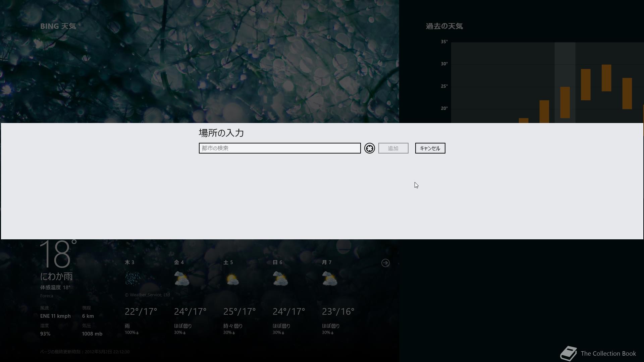644x362 pixels.
Task: Click the Weather Service, Ltd credit
Action: [147, 295]
